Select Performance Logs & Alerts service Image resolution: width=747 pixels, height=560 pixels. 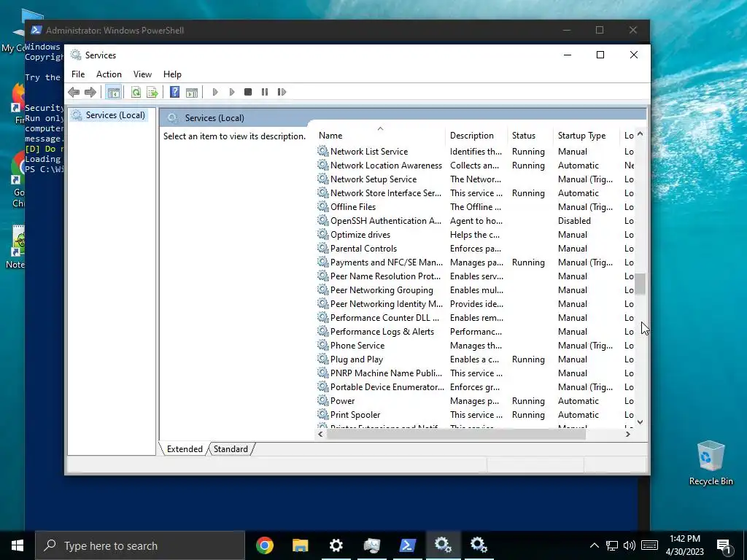pyautogui.click(x=475, y=332)
